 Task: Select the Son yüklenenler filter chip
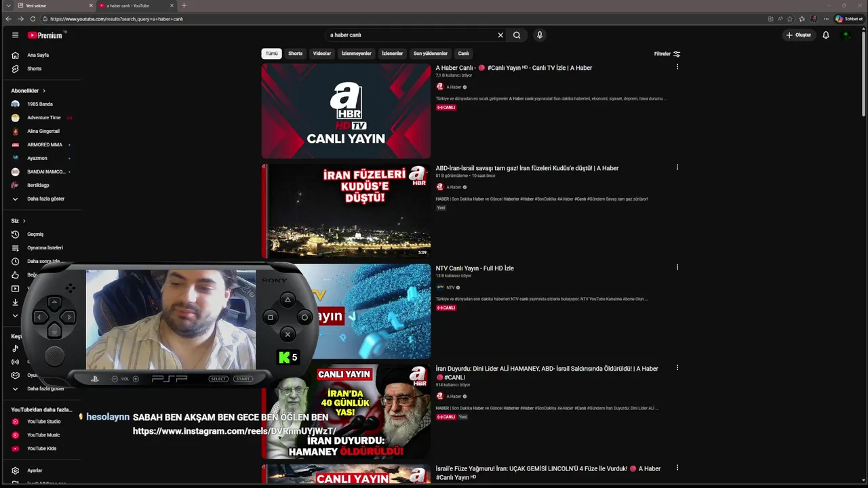(x=431, y=54)
